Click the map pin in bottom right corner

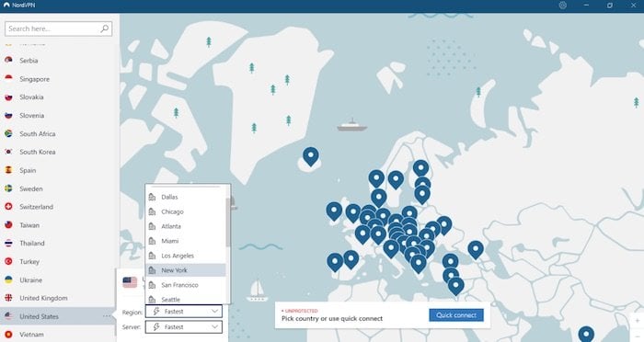pos(586,334)
